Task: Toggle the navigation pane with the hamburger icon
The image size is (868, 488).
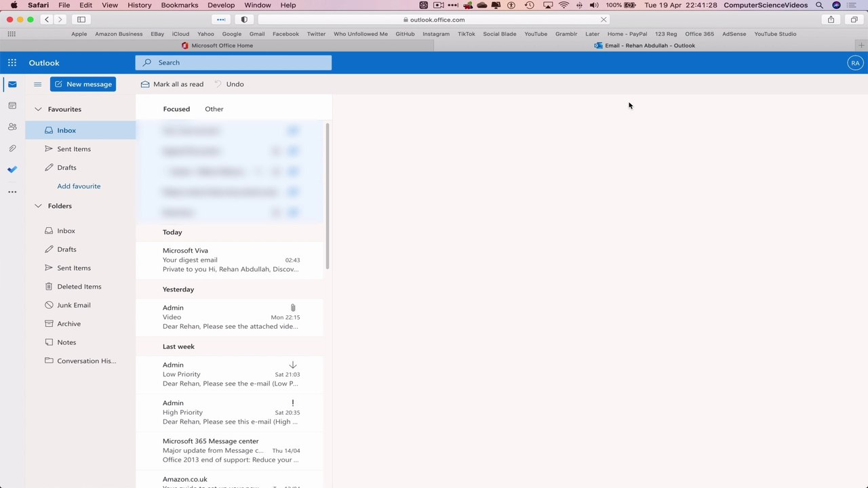Action: tap(37, 84)
